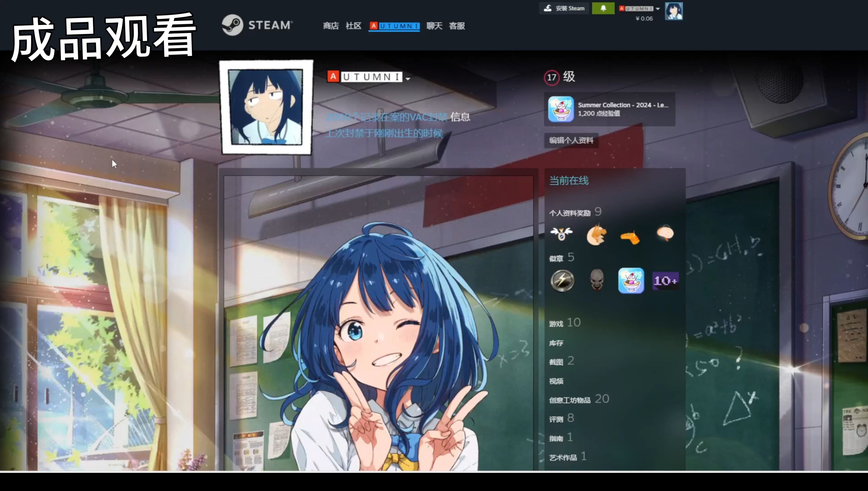
Task: Click the large profile avatar picture
Action: click(266, 107)
